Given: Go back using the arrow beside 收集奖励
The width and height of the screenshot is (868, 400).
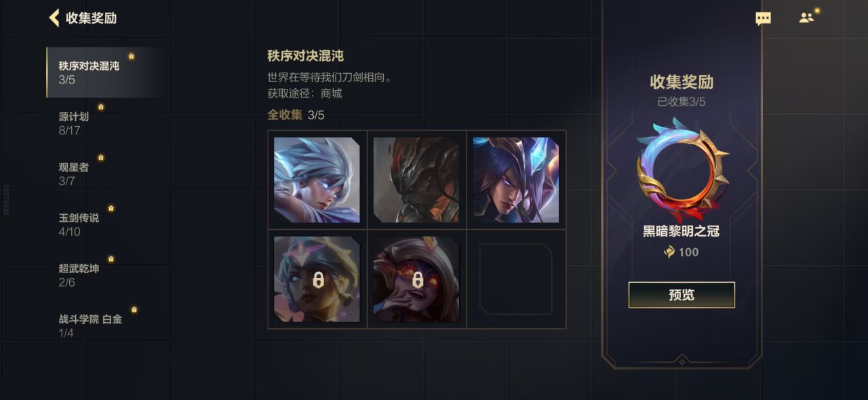Looking at the screenshot, I should 54,18.
